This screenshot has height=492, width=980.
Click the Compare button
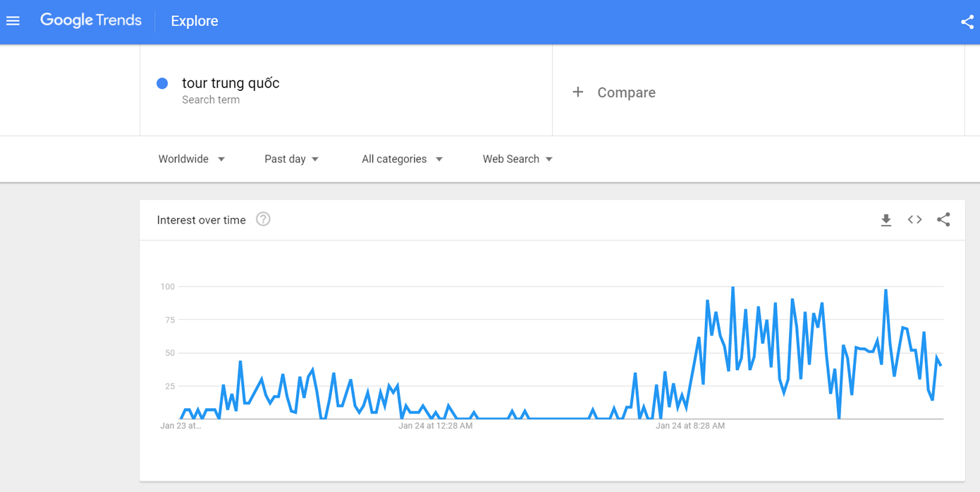click(626, 92)
